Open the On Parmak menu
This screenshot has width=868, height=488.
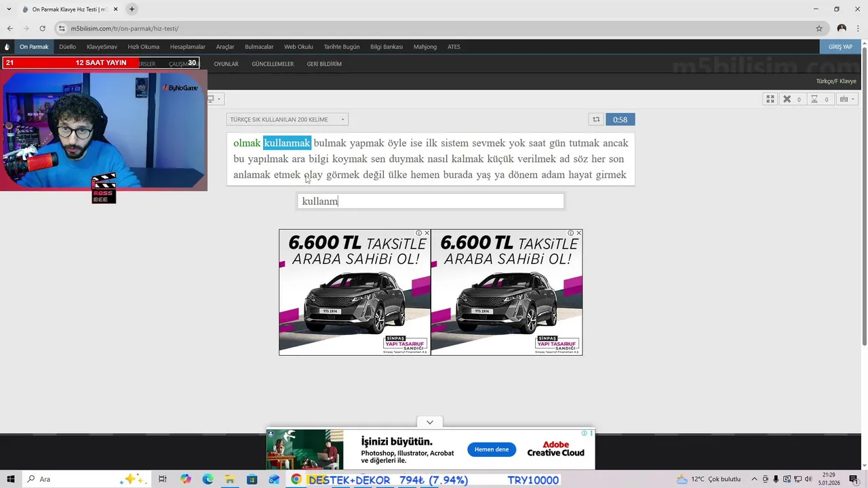pos(34,47)
